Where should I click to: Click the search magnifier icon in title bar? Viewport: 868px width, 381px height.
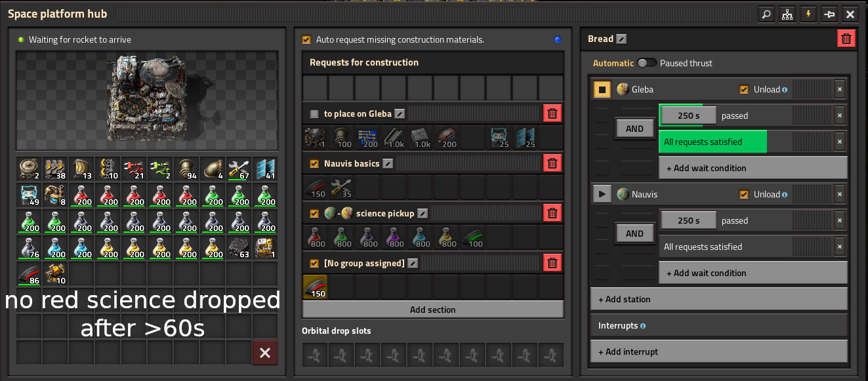coord(766,14)
